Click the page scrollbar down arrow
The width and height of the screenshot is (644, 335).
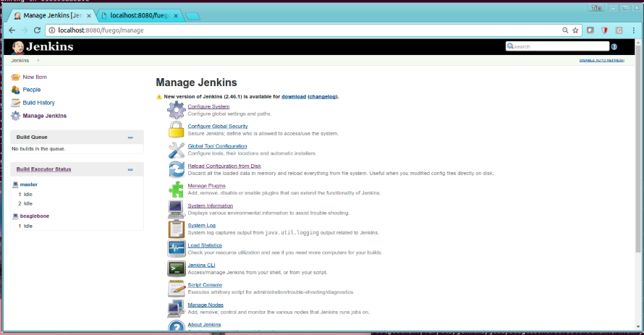pos(637,327)
